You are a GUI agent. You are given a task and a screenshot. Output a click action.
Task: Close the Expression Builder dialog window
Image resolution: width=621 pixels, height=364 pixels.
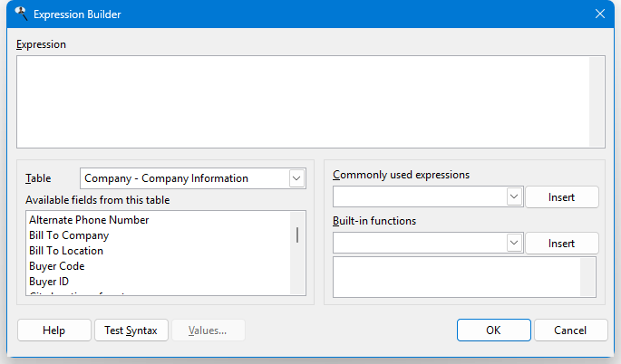(599, 14)
